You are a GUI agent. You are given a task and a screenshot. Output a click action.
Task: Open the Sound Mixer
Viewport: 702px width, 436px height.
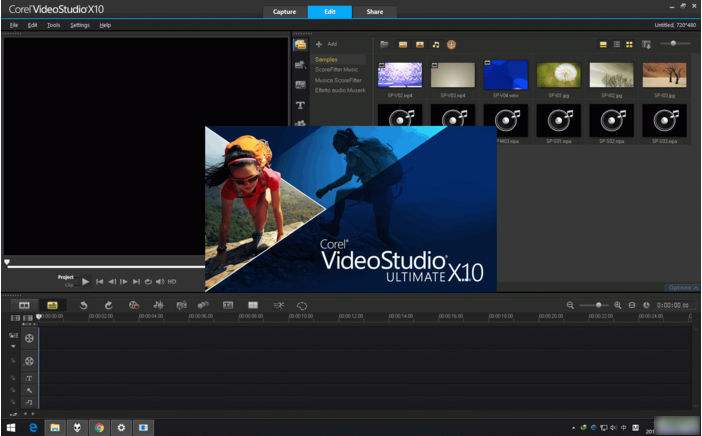click(158, 305)
